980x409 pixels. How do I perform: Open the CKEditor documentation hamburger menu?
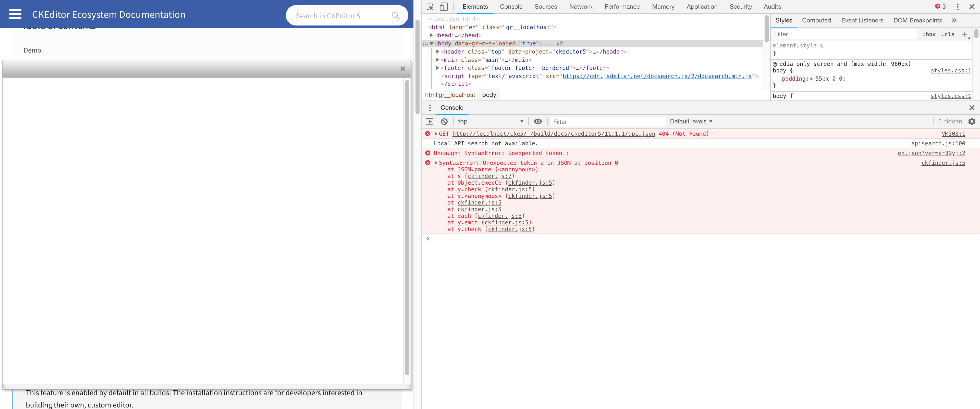point(15,14)
